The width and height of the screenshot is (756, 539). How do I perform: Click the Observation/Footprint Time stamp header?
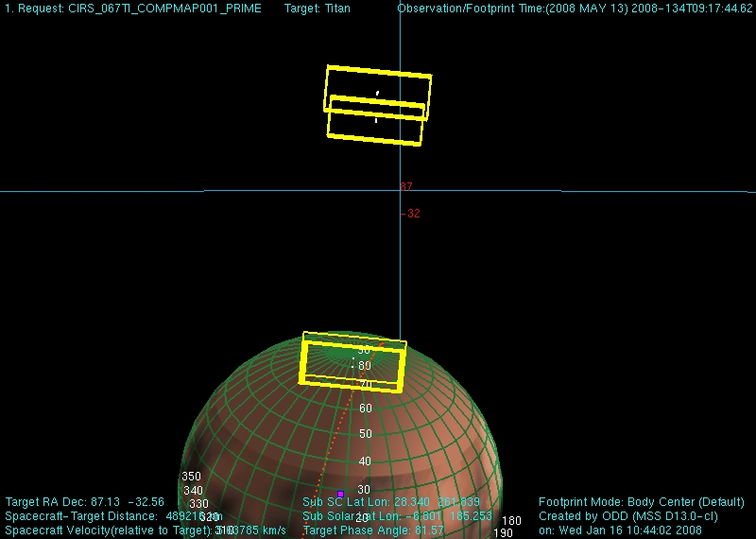(x=575, y=9)
